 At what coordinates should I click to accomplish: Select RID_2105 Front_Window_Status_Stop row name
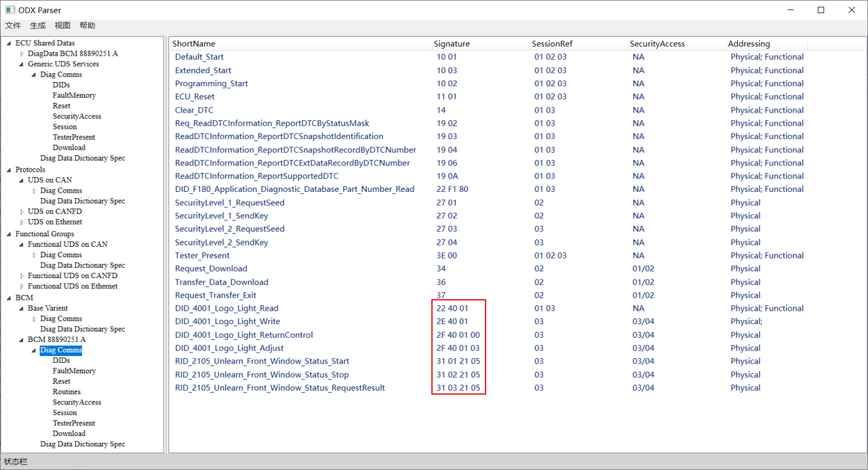coord(262,374)
